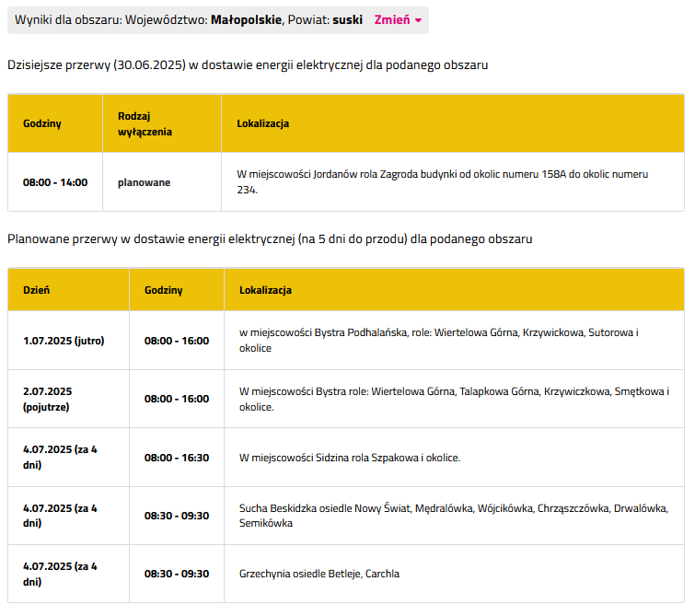Viewport: 695px width, 616px height.
Task: Click Lokalizacja header in planned outages table
Action: [x=265, y=290]
